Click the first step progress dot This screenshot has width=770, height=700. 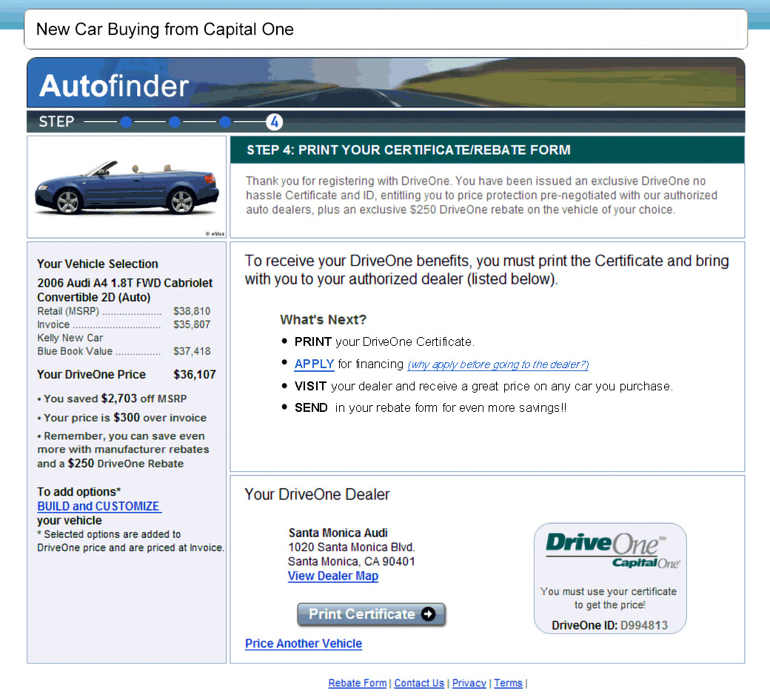126,121
